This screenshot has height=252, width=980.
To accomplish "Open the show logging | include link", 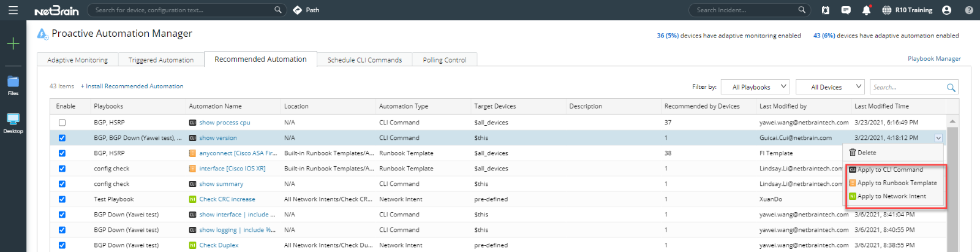I will coord(237,230).
